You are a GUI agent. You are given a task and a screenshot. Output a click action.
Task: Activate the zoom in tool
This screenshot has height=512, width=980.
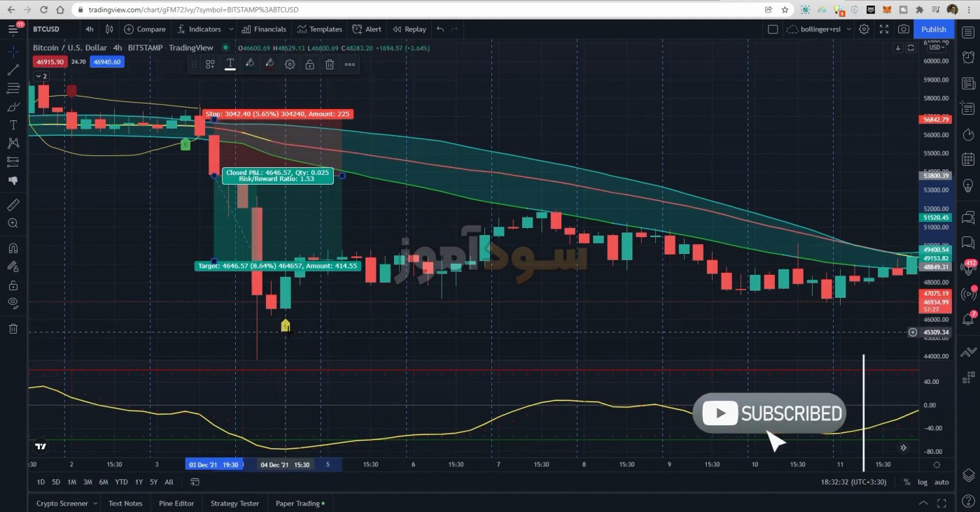[x=13, y=223]
